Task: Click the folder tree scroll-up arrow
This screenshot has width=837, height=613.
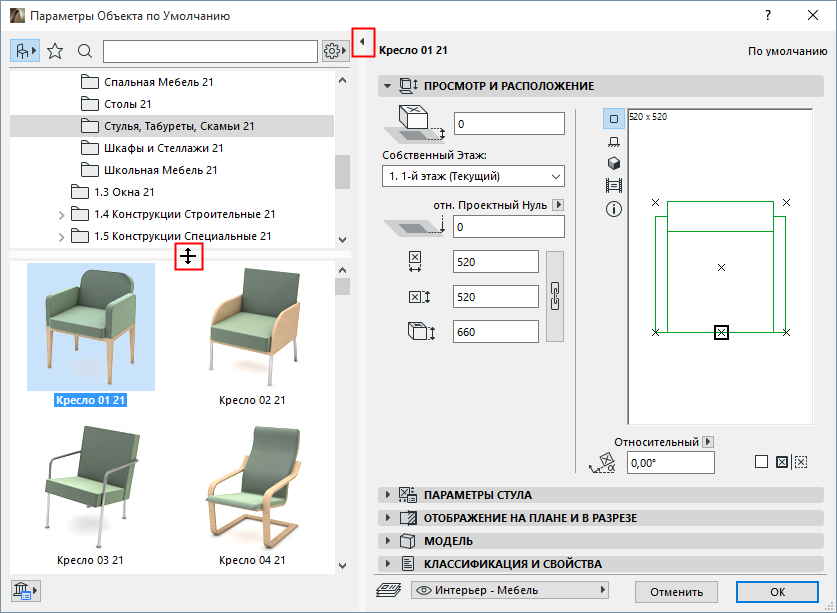Action: click(x=343, y=81)
